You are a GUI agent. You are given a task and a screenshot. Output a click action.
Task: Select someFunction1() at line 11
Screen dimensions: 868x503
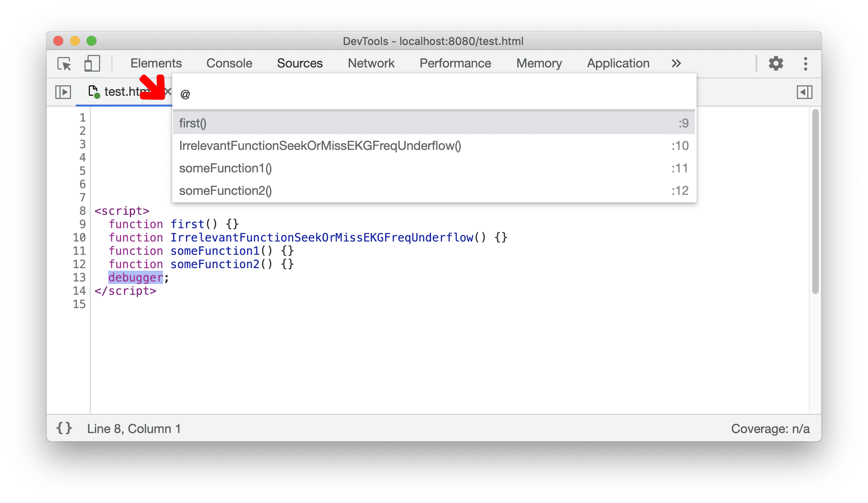pyautogui.click(x=226, y=167)
